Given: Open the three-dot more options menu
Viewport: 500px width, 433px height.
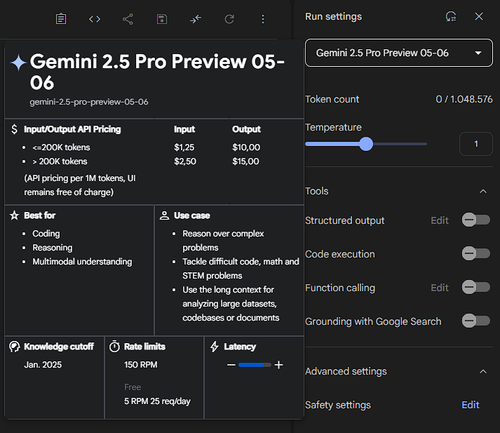Looking at the screenshot, I should point(263,19).
